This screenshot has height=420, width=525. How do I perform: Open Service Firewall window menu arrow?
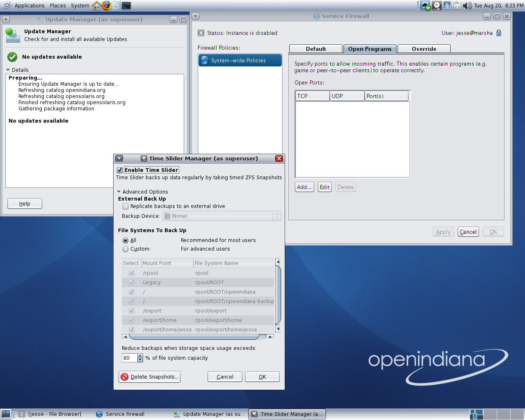tap(196, 16)
